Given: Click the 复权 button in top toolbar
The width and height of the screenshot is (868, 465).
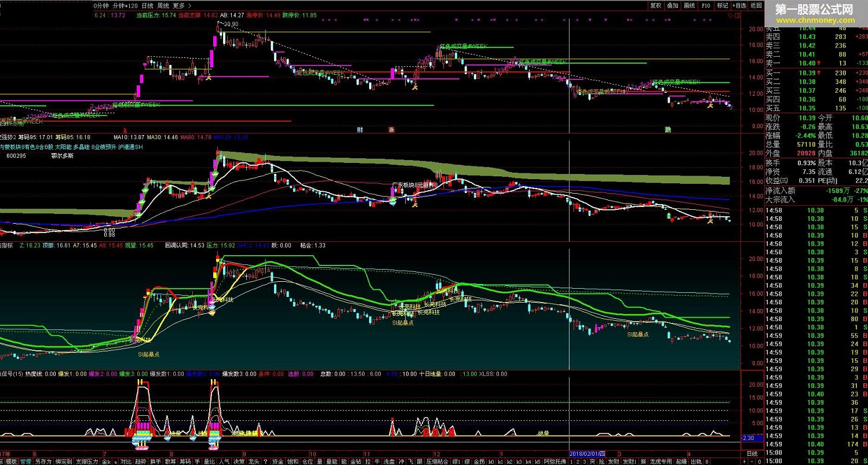Looking at the screenshot, I should (x=656, y=5).
